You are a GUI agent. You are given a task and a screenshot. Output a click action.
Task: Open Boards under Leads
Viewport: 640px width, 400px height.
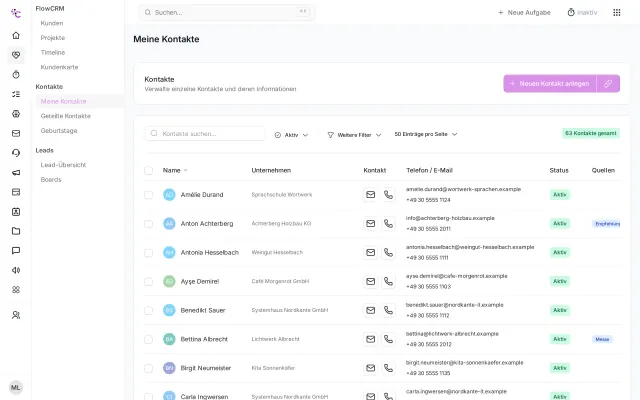[x=51, y=180]
